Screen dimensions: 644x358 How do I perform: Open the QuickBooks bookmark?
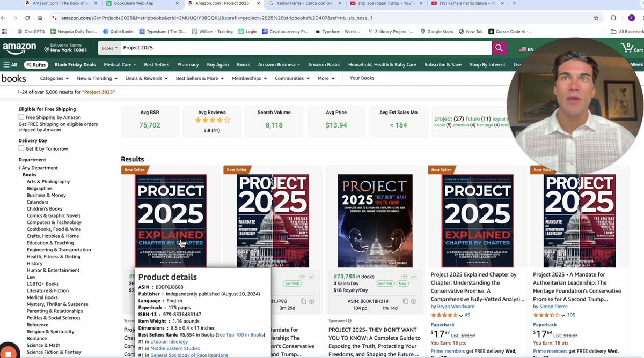(x=118, y=32)
